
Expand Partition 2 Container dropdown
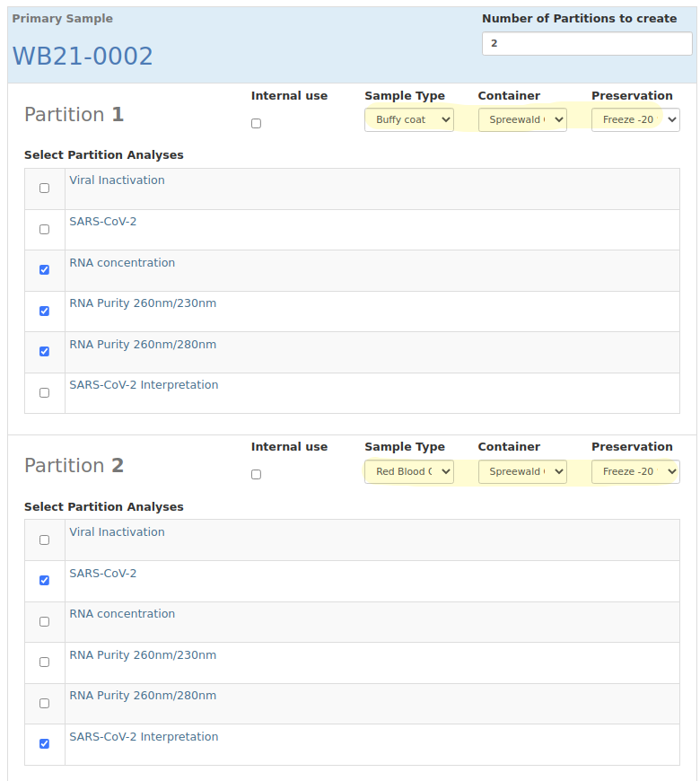(521, 471)
